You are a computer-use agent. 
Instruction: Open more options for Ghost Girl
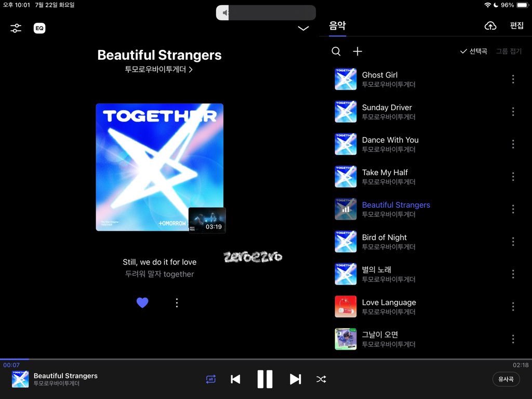pyautogui.click(x=513, y=79)
